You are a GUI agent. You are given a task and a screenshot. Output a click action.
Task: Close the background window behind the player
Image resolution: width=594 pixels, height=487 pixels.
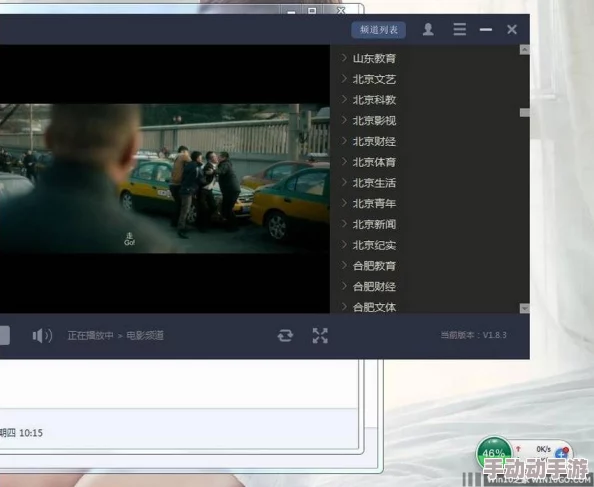[x=341, y=10]
